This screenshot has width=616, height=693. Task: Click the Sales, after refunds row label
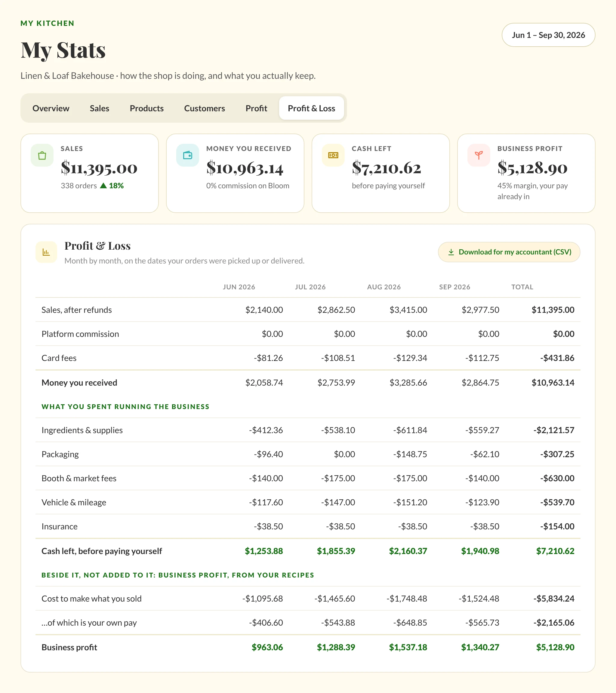tap(77, 310)
